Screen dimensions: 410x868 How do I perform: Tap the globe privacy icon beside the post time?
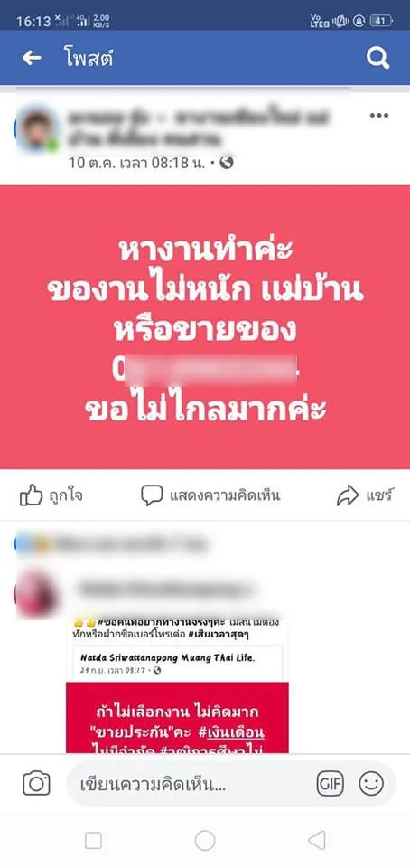coord(227,162)
